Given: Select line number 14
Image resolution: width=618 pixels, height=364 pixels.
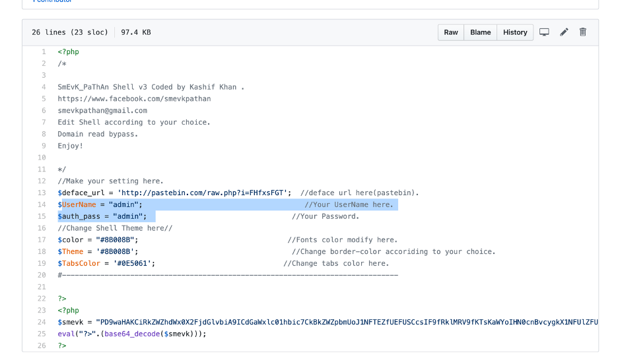Looking at the screenshot, I should click(x=42, y=204).
